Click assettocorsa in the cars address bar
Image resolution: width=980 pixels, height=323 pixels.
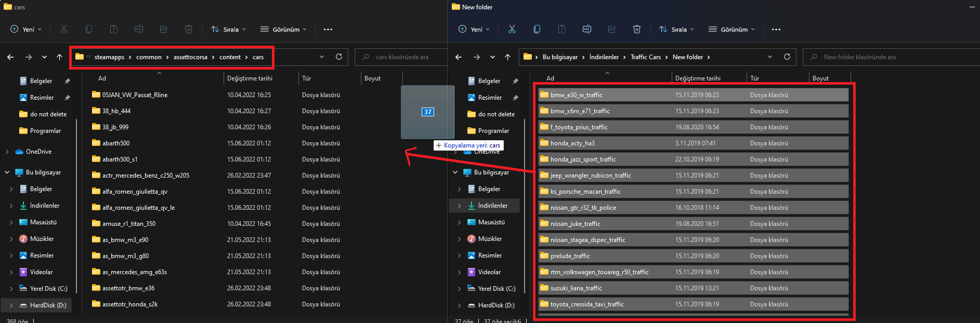pos(190,57)
